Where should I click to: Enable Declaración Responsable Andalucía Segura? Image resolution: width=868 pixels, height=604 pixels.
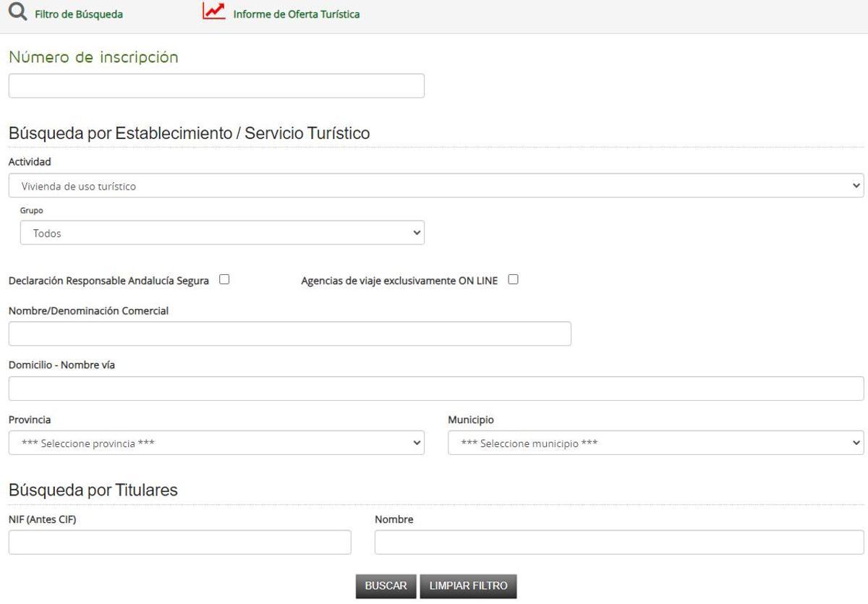point(224,278)
